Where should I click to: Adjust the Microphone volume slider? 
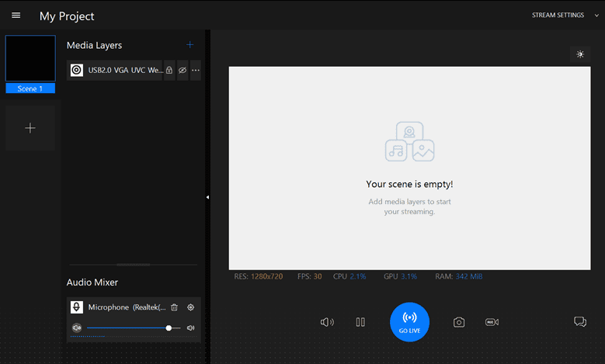tap(134, 328)
